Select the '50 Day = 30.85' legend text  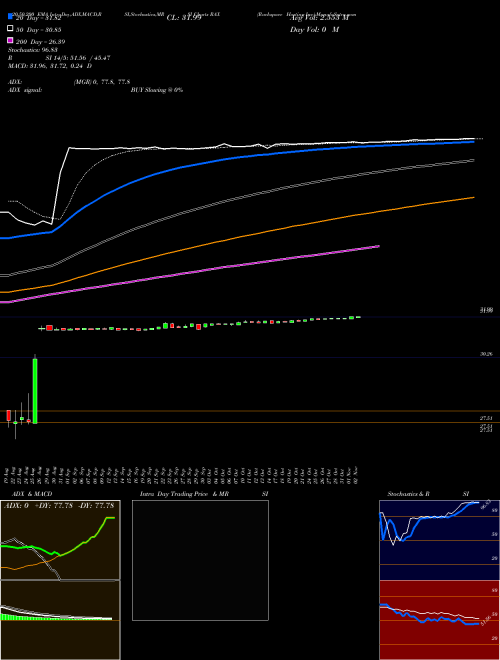click(39, 30)
